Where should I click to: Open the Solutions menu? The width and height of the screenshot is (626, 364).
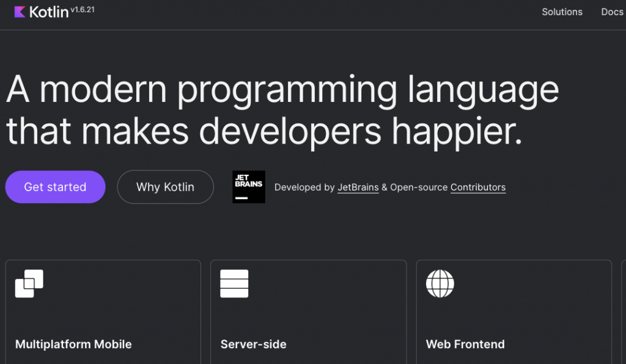[x=562, y=12]
